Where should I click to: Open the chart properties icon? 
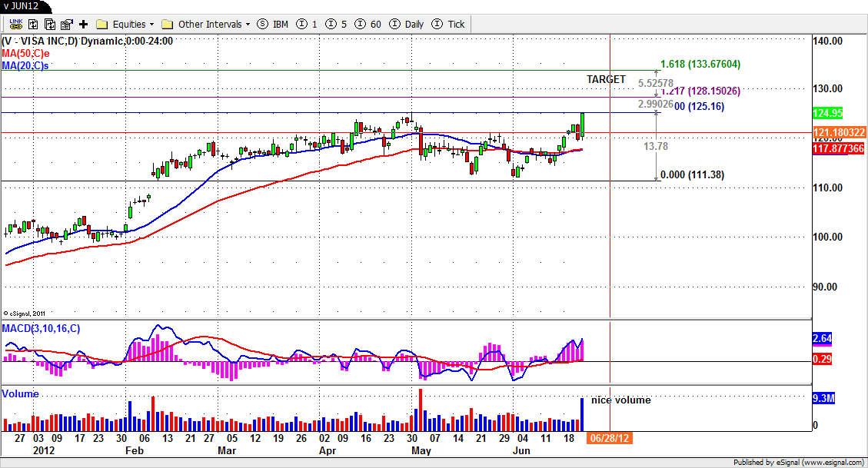(x=66, y=24)
